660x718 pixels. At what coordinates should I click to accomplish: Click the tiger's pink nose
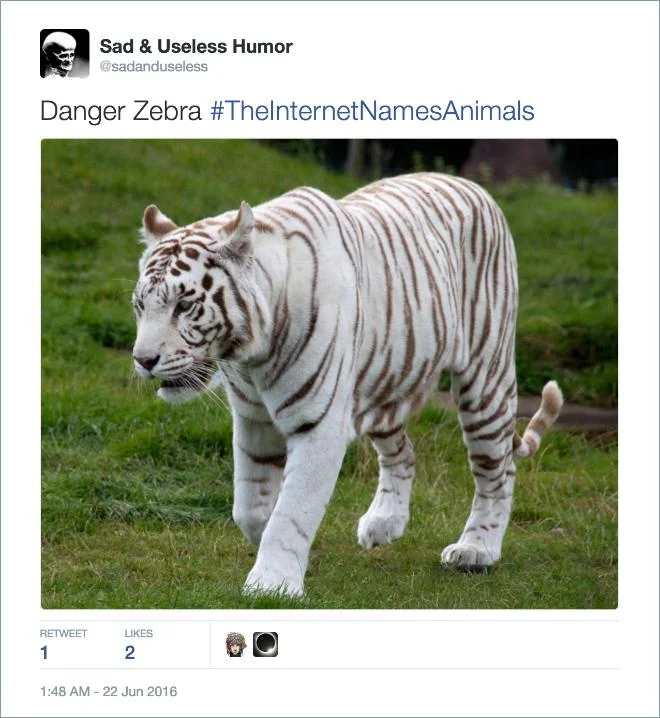[x=146, y=361]
